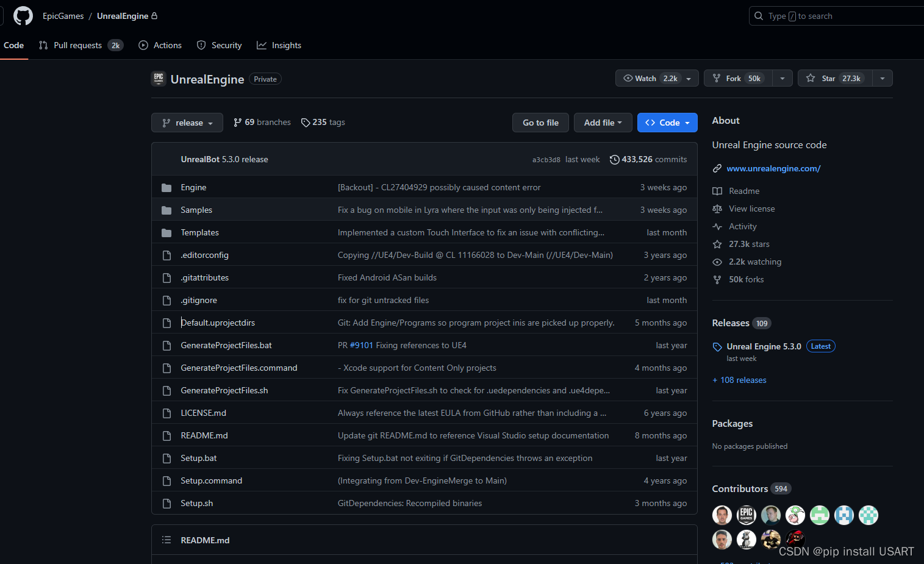
Task: Open the Releases section heading
Action: pos(731,323)
